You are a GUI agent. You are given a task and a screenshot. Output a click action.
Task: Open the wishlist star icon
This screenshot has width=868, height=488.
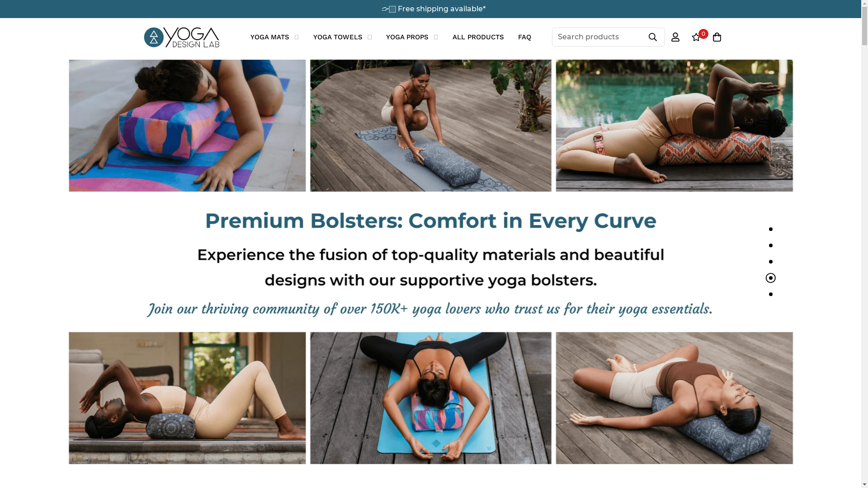tap(696, 38)
